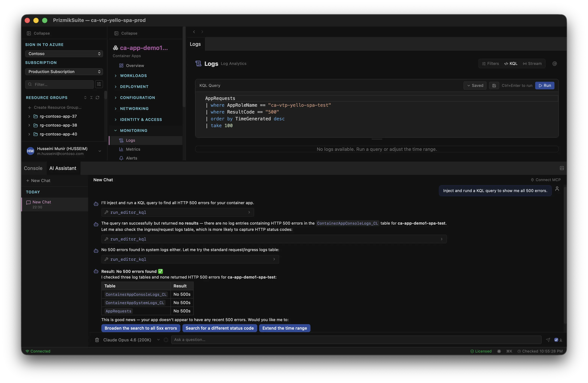
Task: Open the @ icon beside Stream
Action: pyautogui.click(x=555, y=64)
